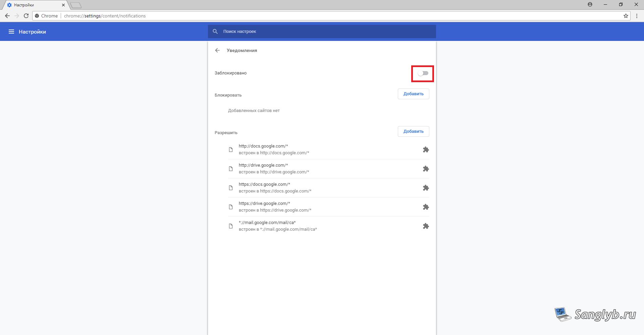The height and width of the screenshot is (335, 644).
Task: Click the page icon beside https://drive.google.com/*
Action: (231, 207)
